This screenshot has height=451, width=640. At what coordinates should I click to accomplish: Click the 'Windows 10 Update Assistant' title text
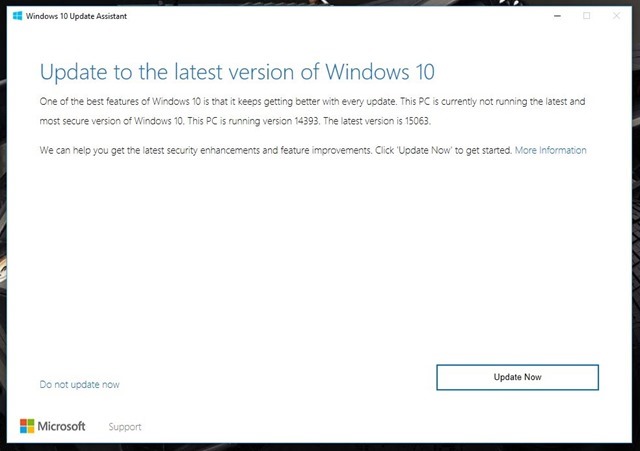(x=75, y=15)
